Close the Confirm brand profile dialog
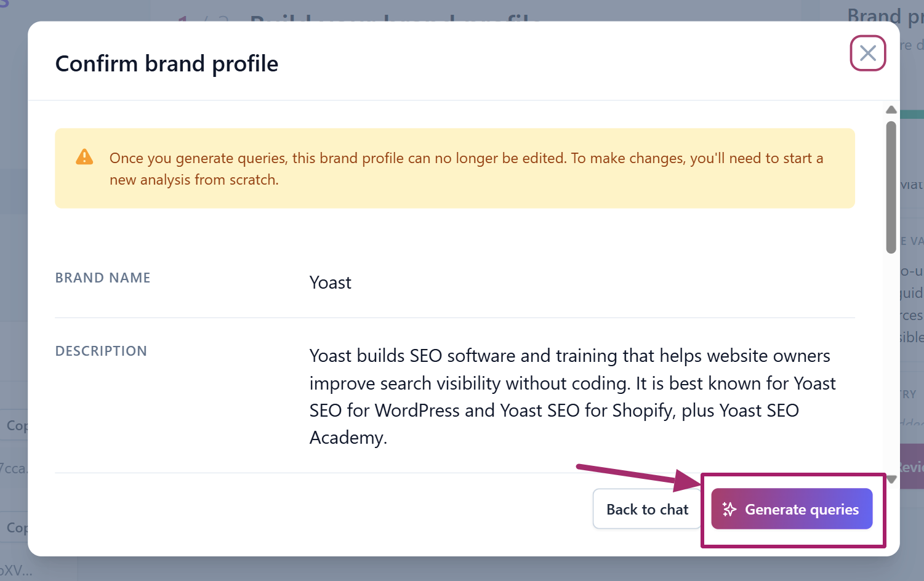The width and height of the screenshot is (924, 581). [867, 53]
